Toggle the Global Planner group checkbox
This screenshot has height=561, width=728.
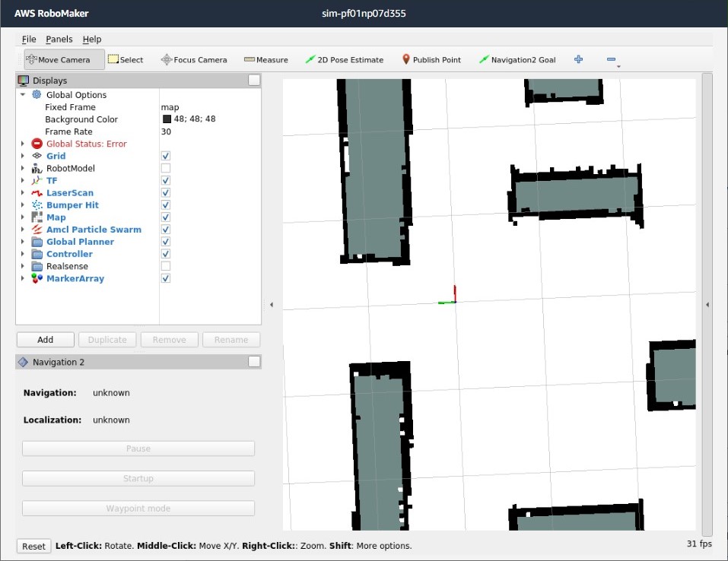click(166, 242)
